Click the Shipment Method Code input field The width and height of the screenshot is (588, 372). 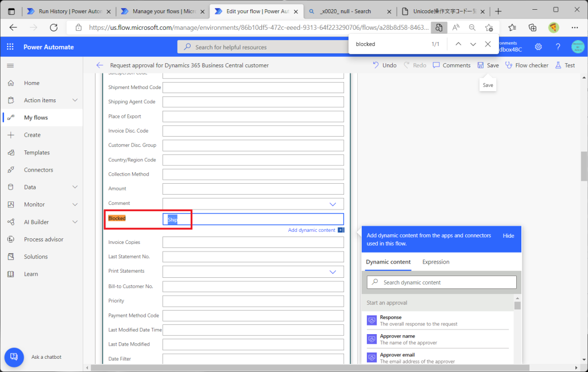(253, 87)
